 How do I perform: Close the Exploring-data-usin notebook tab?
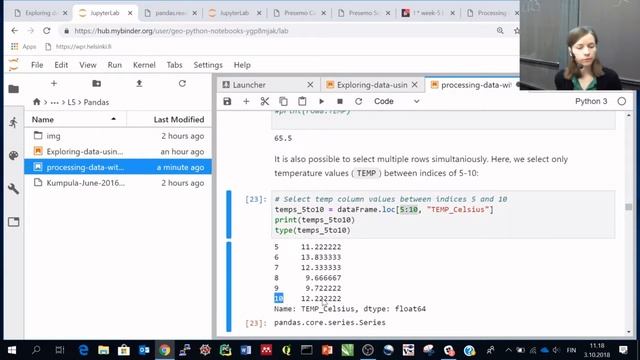click(415, 84)
